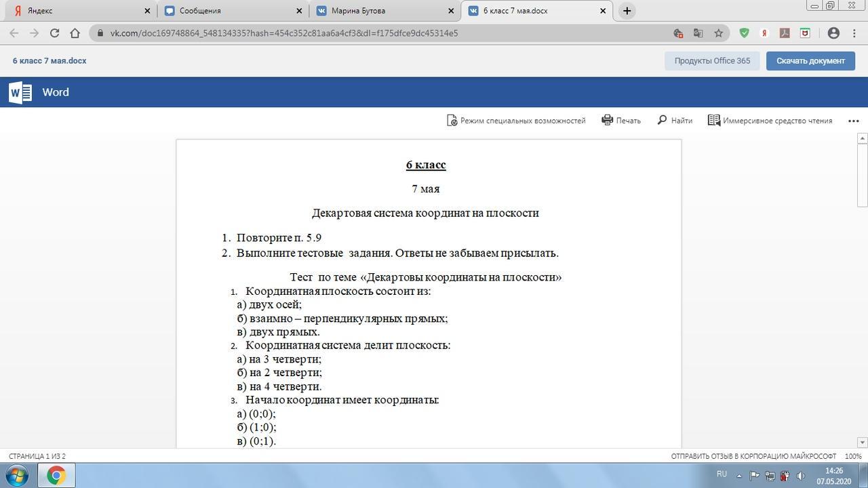Launch Иммерсивное средство чтения reader
Screen dimensions: 868x488
click(770, 120)
